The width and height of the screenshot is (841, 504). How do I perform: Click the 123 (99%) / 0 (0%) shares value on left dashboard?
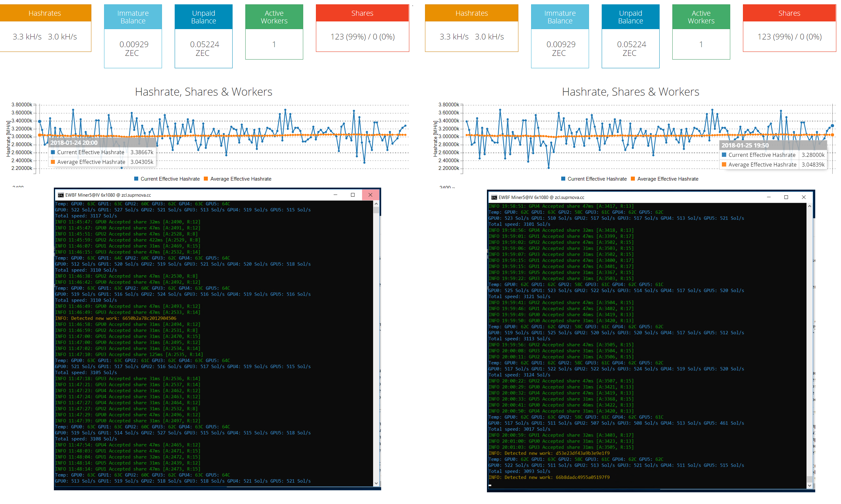(362, 37)
